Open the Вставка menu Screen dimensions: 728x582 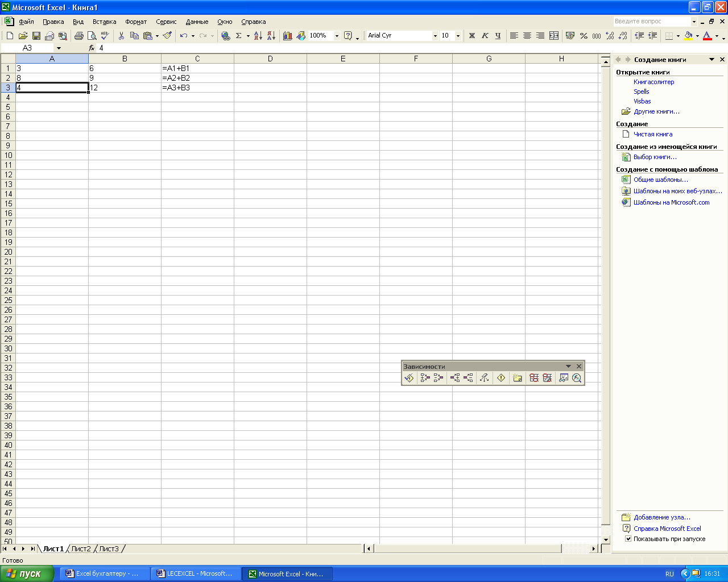click(104, 22)
